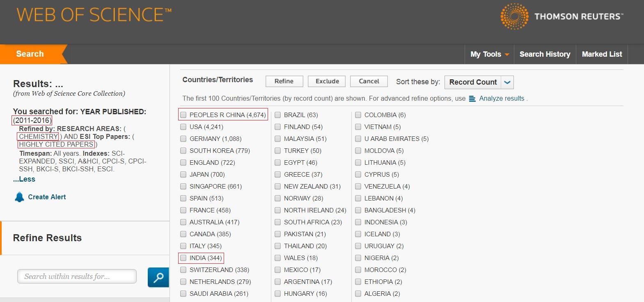
Task: Select the ICELAND (3) checkbox
Action: coord(358,234)
